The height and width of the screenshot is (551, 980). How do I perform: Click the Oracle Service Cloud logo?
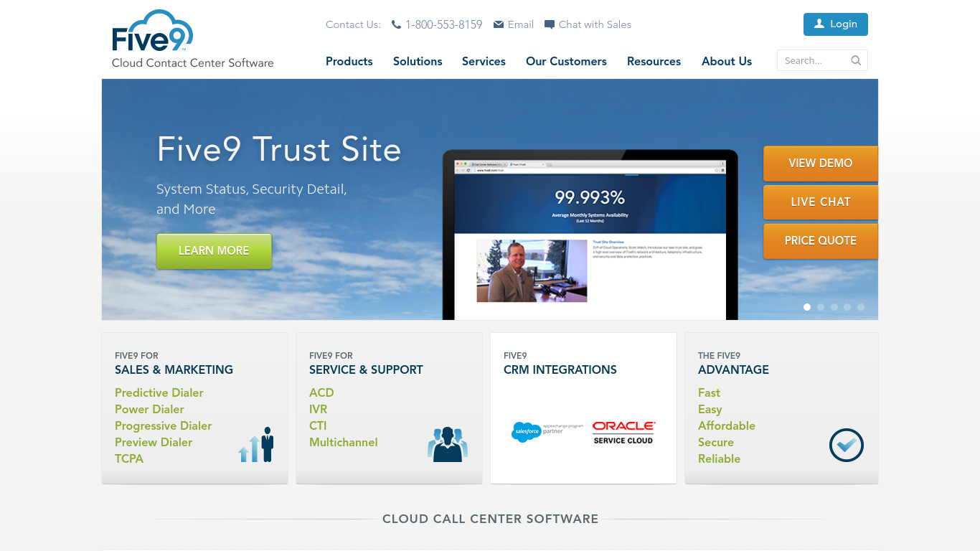tap(623, 433)
